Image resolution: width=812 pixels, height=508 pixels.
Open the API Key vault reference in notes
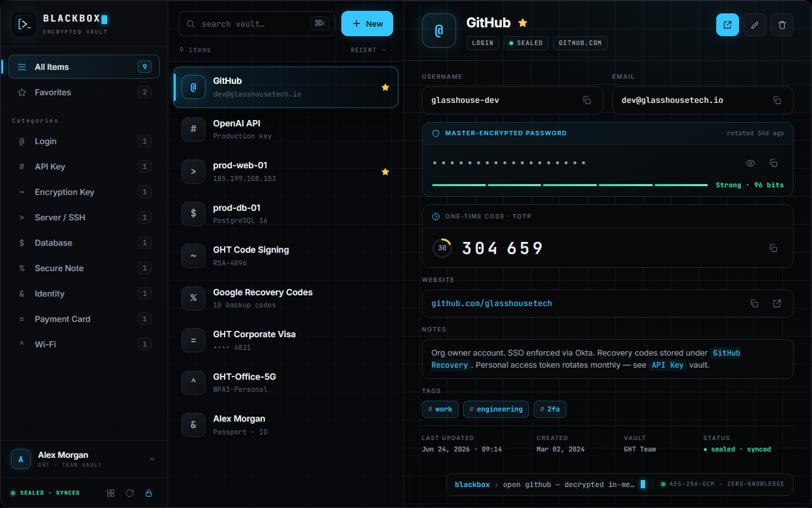click(x=668, y=365)
